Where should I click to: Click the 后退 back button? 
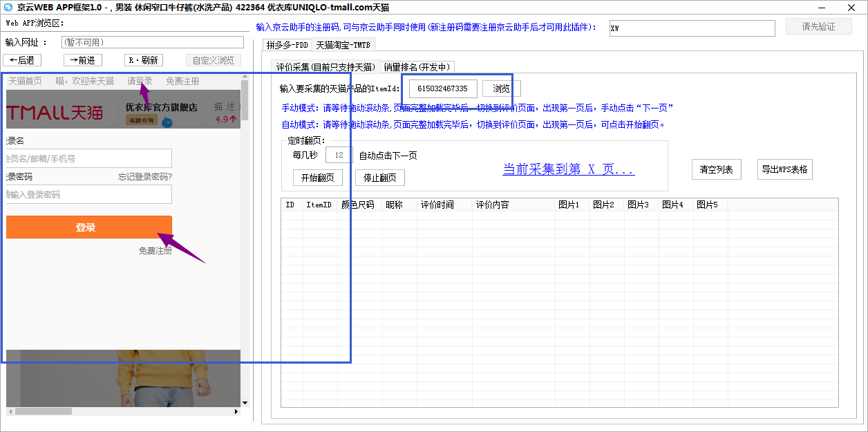click(x=22, y=60)
